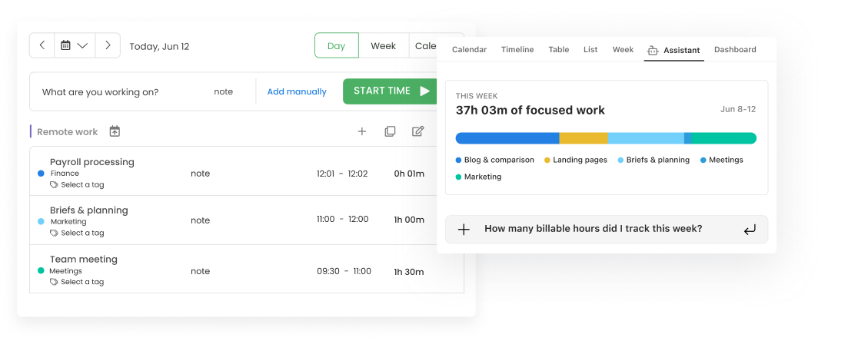The width and height of the screenshot is (868, 341).
Task: Open Table tab
Action: click(x=559, y=50)
